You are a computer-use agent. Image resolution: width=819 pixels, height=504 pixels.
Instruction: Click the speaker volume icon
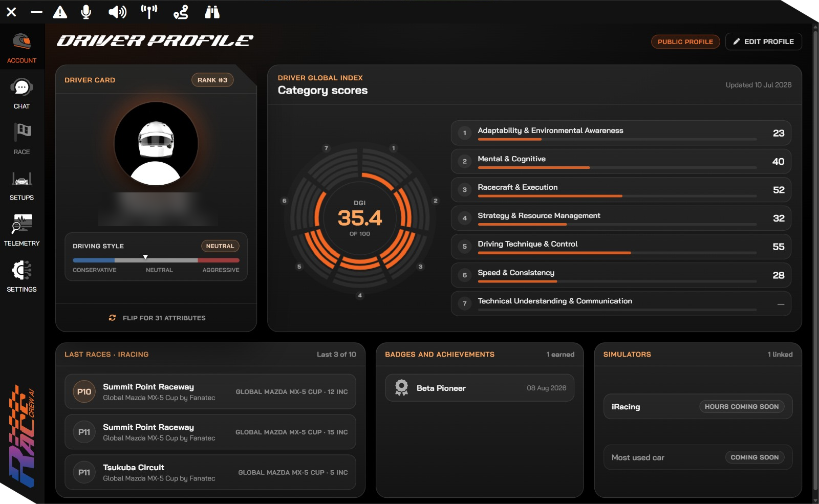[x=117, y=12]
